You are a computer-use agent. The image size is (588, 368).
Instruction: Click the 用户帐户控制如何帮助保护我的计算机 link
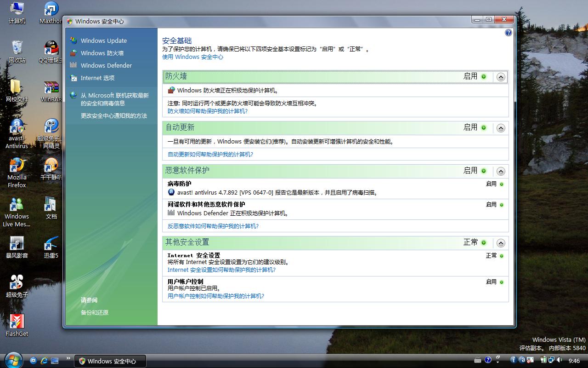pos(215,296)
